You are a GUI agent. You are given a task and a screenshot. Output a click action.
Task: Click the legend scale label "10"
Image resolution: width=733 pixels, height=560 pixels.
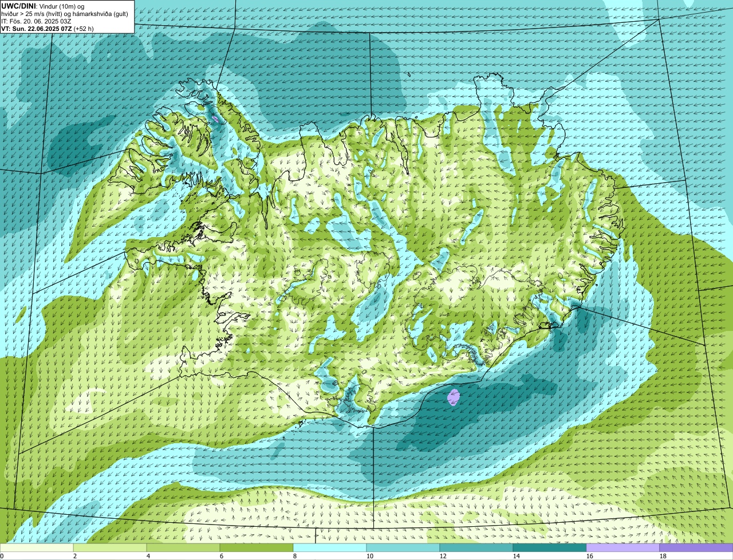pyautogui.click(x=370, y=556)
